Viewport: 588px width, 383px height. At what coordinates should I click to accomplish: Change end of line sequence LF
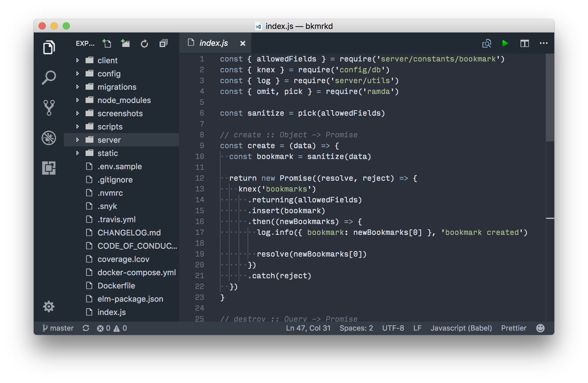(417, 328)
